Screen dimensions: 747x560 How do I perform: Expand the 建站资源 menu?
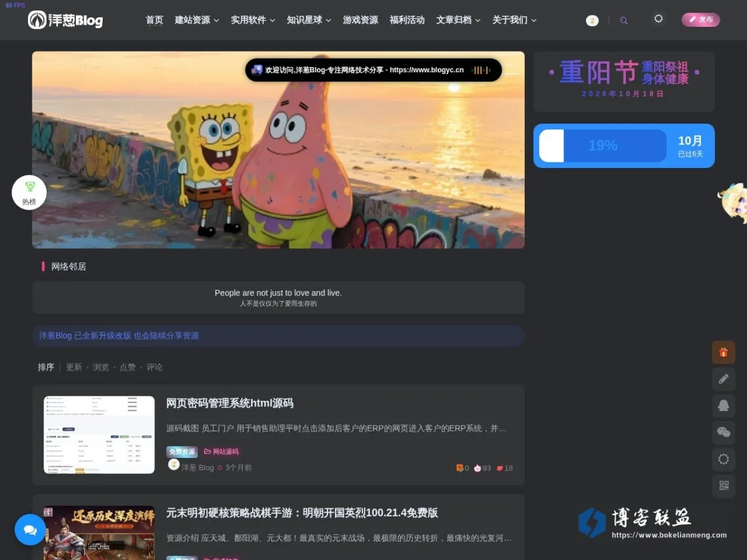(x=197, y=20)
